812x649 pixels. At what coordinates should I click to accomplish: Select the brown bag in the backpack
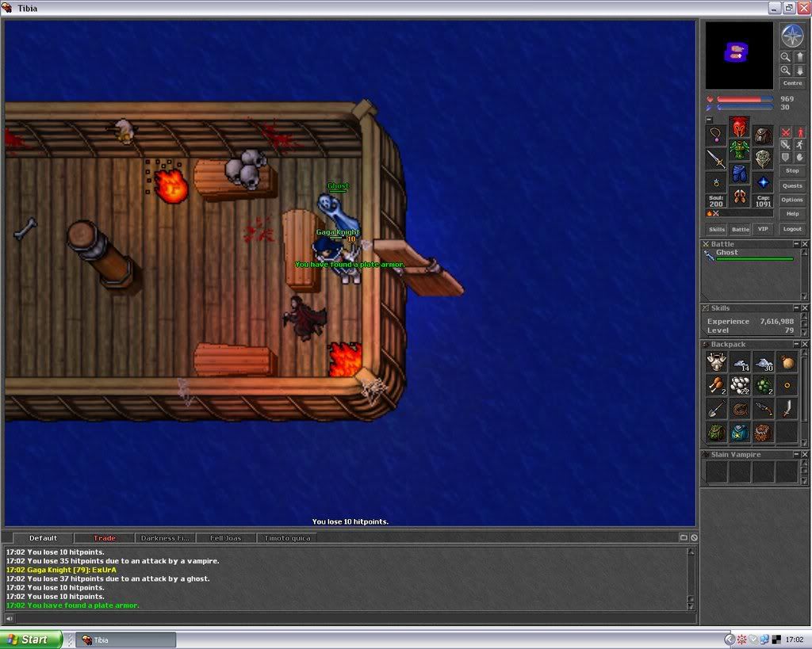pos(787,362)
